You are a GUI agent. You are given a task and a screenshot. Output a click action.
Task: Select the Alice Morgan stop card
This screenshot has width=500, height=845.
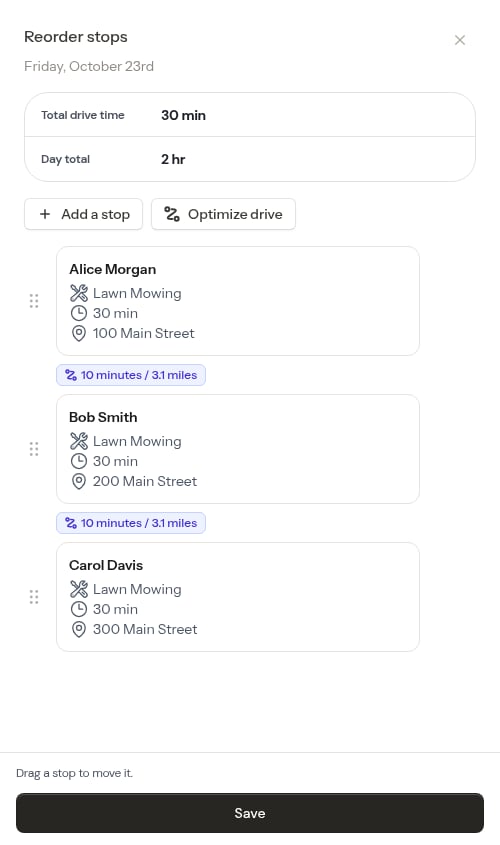coord(238,301)
